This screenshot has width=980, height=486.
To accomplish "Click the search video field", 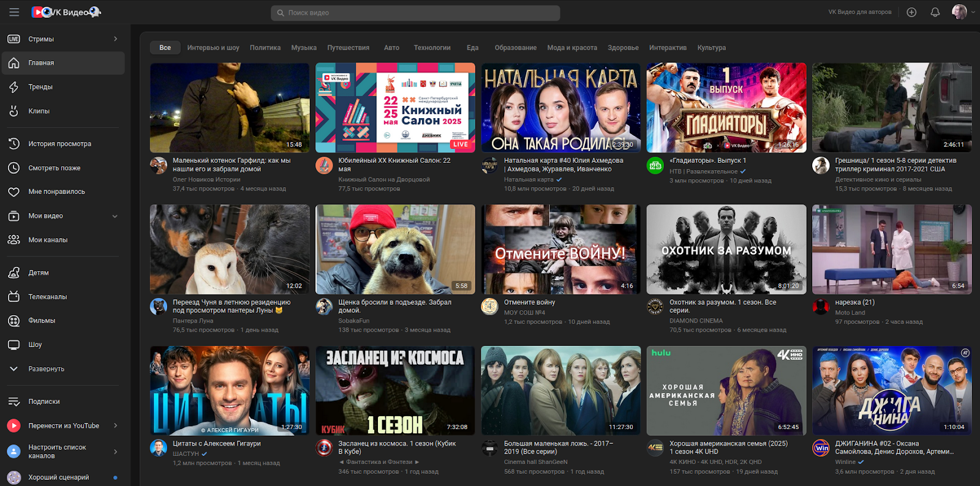I will (x=415, y=13).
